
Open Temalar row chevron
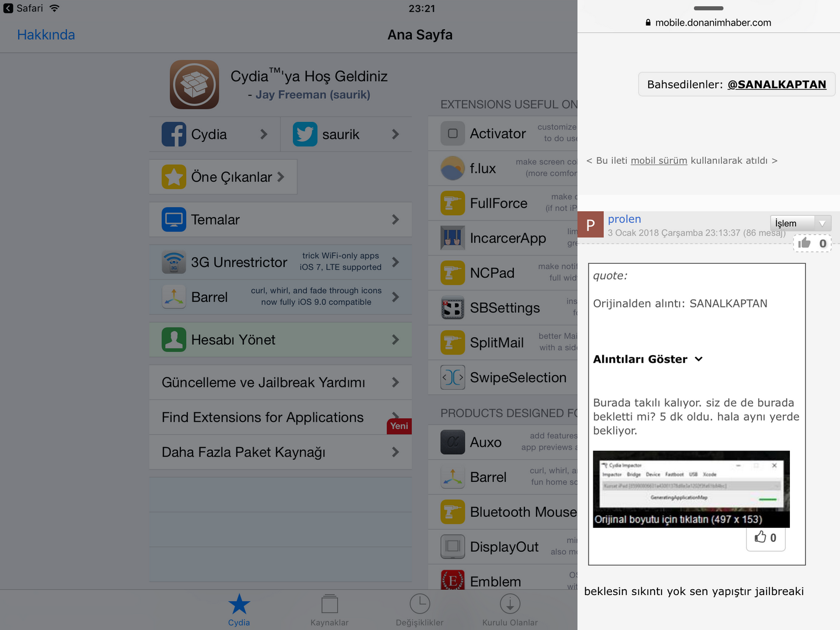click(x=395, y=219)
